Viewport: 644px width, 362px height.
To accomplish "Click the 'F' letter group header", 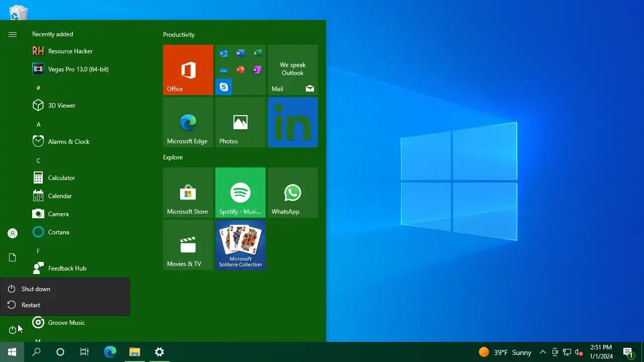I will tap(38, 251).
